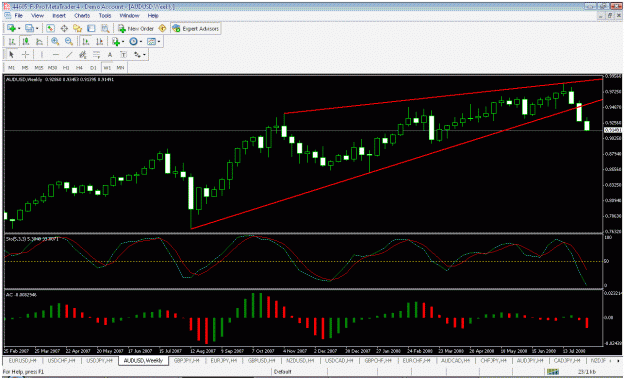Click the New Order button
This screenshot has width=625, height=378.
click(136, 28)
